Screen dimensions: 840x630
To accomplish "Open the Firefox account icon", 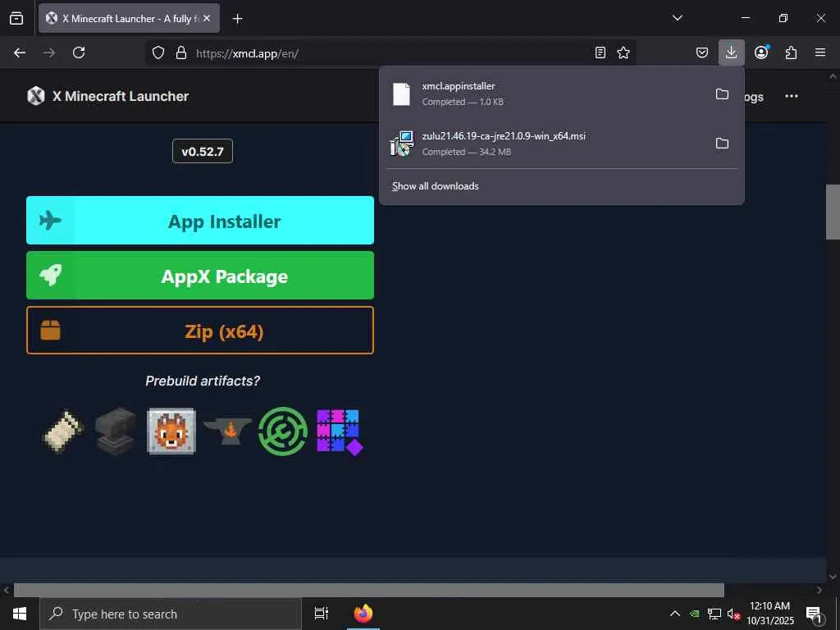I will [x=761, y=52].
